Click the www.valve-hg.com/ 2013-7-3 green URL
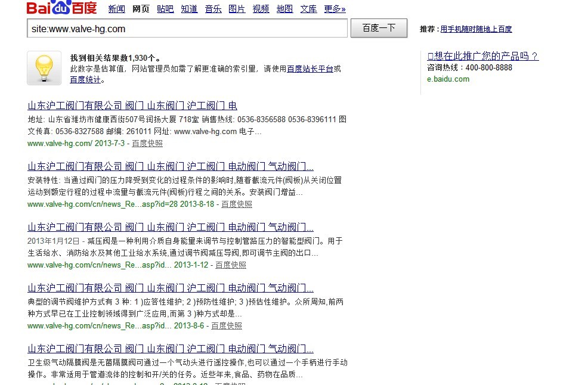The image size is (588, 385). pyautogui.click(x=76, y=143)
